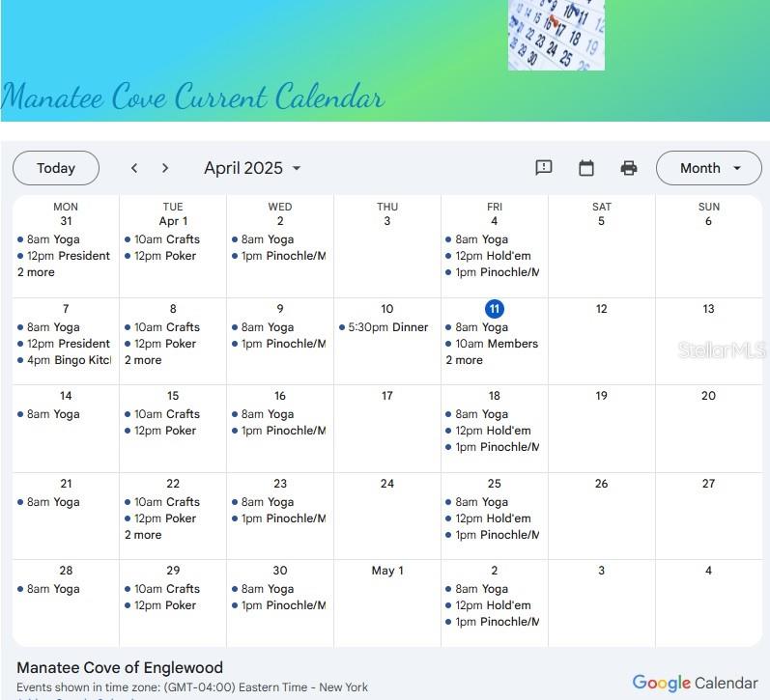Print the calendar using printer icon
The height and width of the screenshot is (700, 770).
click(629, 168)
